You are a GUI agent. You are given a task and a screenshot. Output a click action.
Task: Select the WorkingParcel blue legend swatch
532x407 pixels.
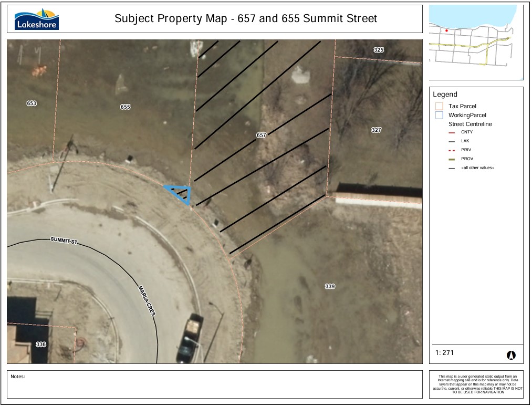pyautogui.click(x=440, y=115)
